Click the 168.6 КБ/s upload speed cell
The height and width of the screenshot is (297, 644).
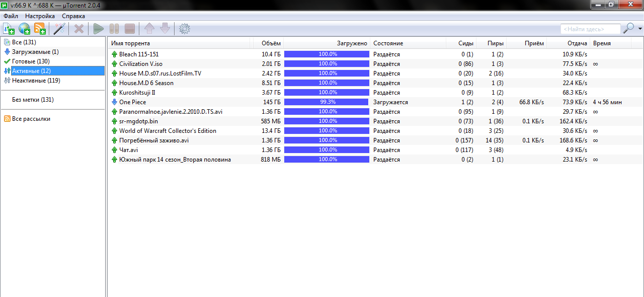click(573, 140)
